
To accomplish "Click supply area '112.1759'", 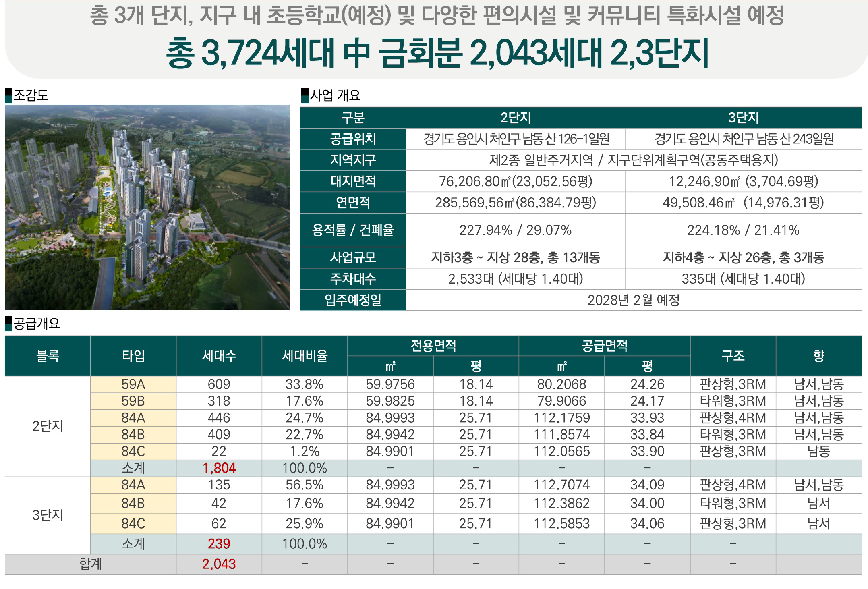I will click(x=562, y=418).
